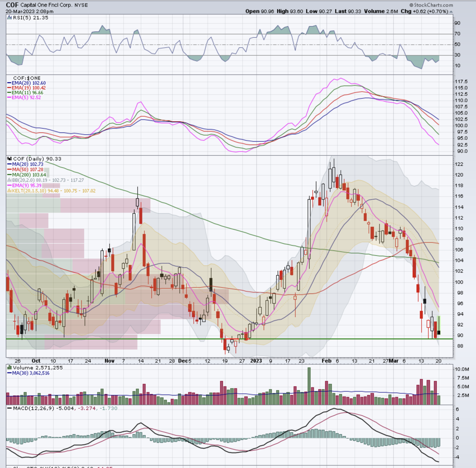Viewport: 476px width, 468px height.
Task: Click the Volume 2,571,255 label
Action: 38,367
